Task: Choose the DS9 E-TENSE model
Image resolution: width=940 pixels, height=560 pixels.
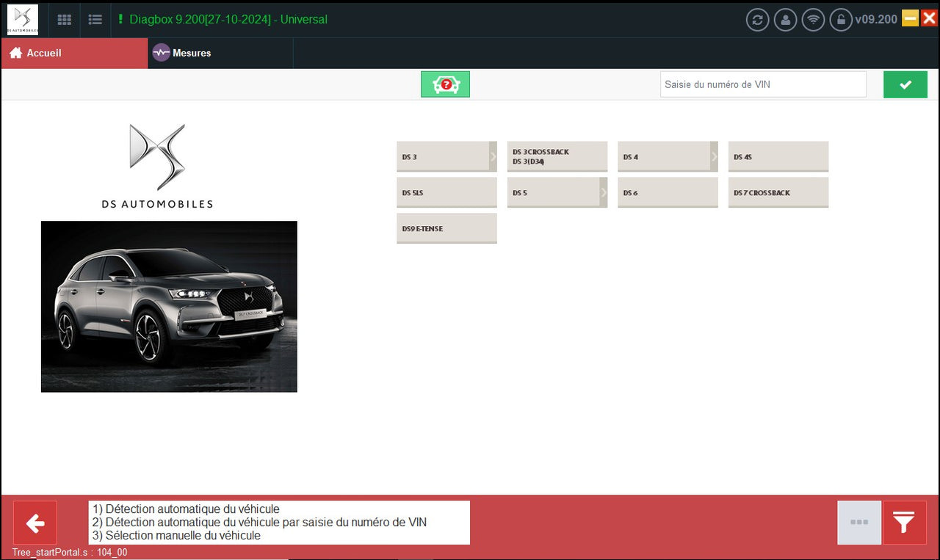Action: [x=446, y=228]
